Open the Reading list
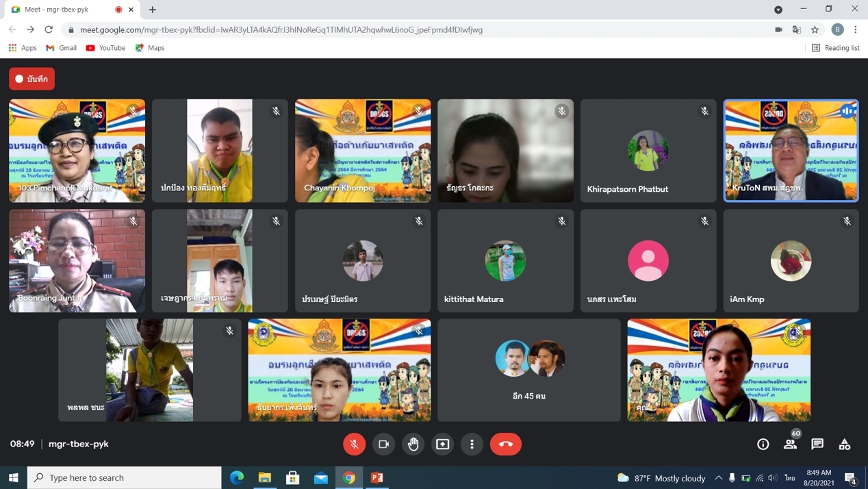Image resolution: width=868 pixels, height=489 pixels. point(835,48)
